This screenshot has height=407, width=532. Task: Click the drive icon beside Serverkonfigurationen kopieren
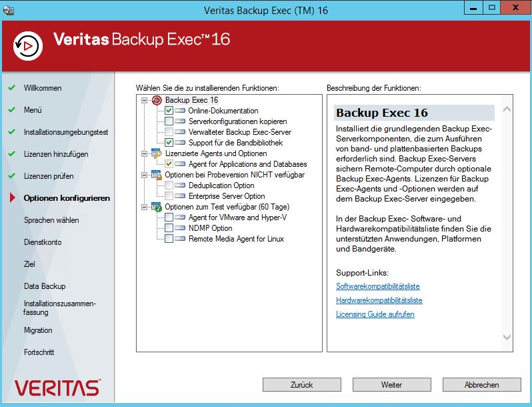coord(180,121)
